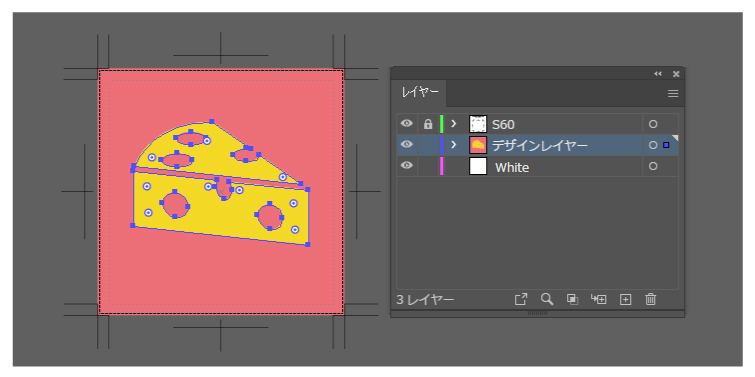Screen dimensions: 755x377
Task: Select the White layer name
Action: 512,167
